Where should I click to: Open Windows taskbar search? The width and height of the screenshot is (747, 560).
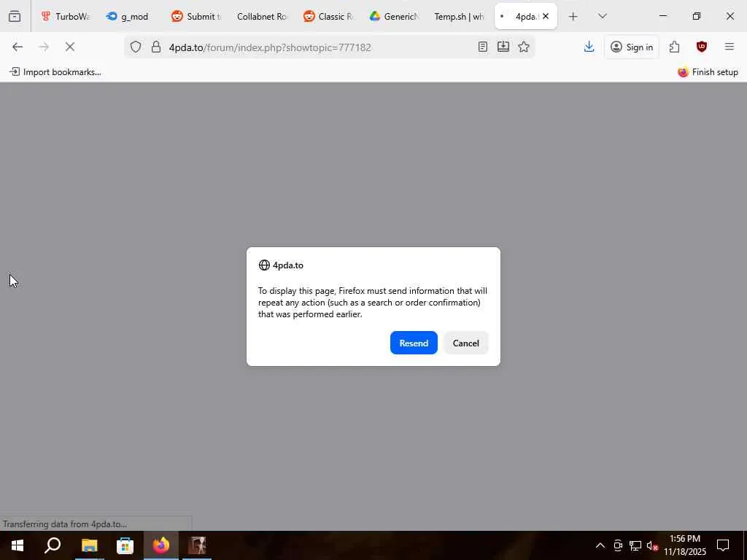(53, 545)
